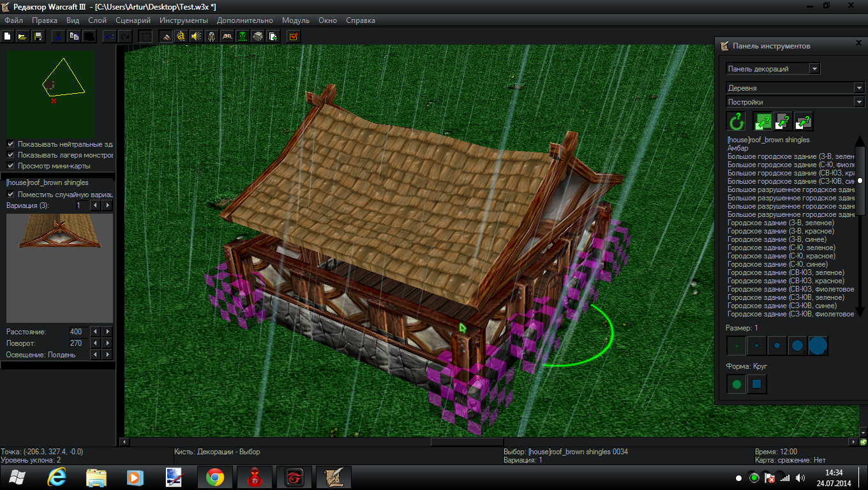The height and width of the screenshot is (490, 868).
Task: Open the Object manager box icon
Action: (x=257, y=36)
